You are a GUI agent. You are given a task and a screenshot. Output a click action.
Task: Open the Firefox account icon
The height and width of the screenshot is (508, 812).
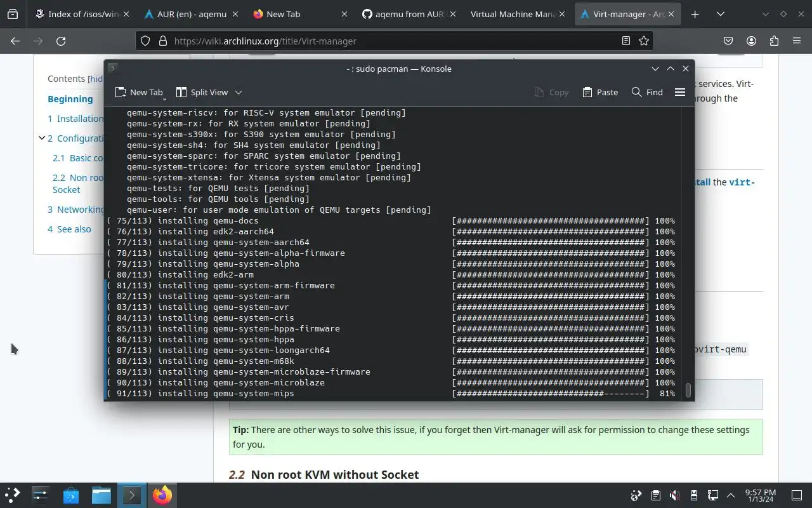point(751,41)
